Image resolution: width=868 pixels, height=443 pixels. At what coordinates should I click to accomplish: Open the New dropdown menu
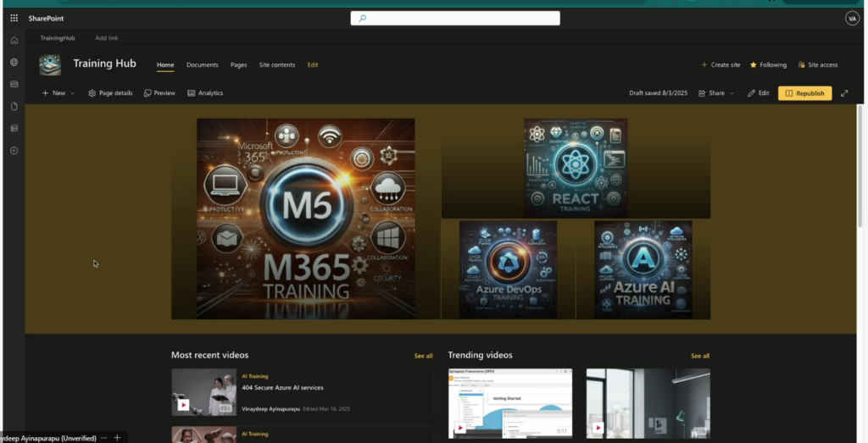[x=58, y=93]
